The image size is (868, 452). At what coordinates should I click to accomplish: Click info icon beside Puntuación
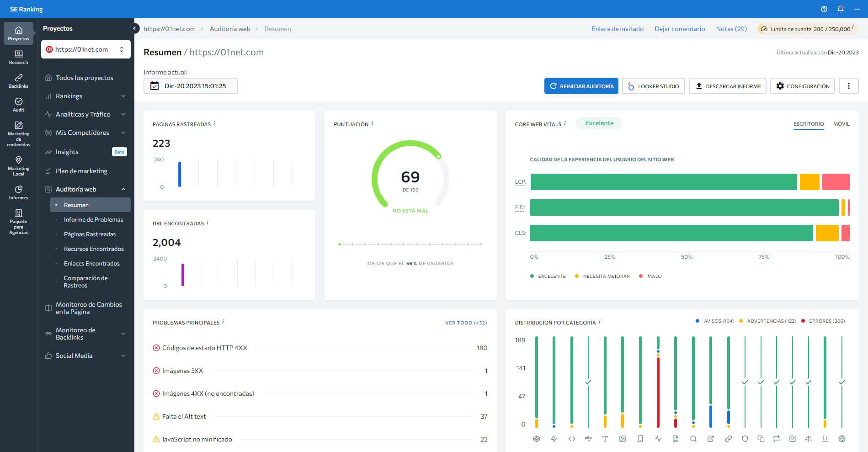[373, 123]
